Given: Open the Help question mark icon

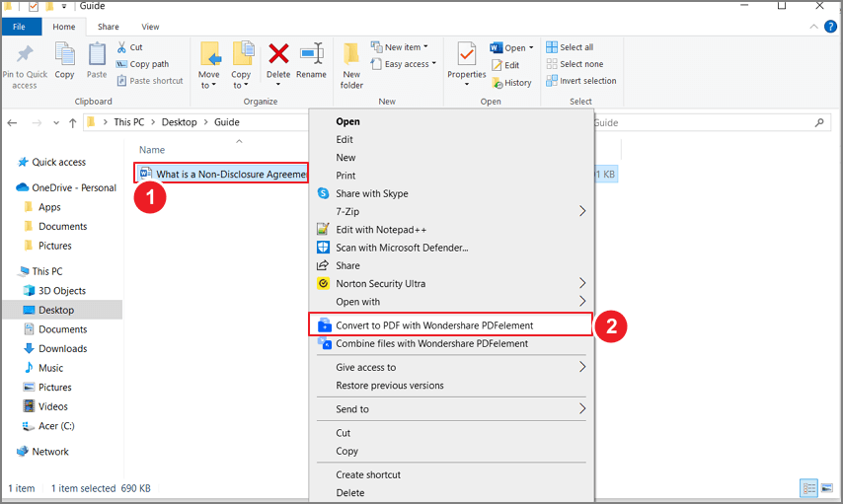Looking at the screenshot, I should click(830, 27).
